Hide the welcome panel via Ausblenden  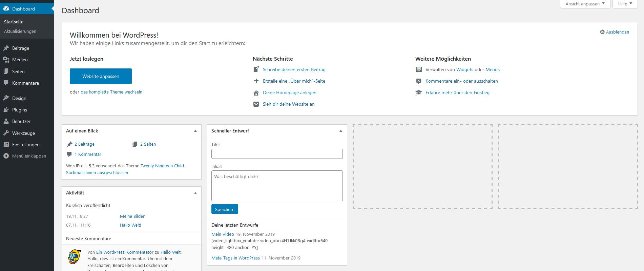pos(617,32)
